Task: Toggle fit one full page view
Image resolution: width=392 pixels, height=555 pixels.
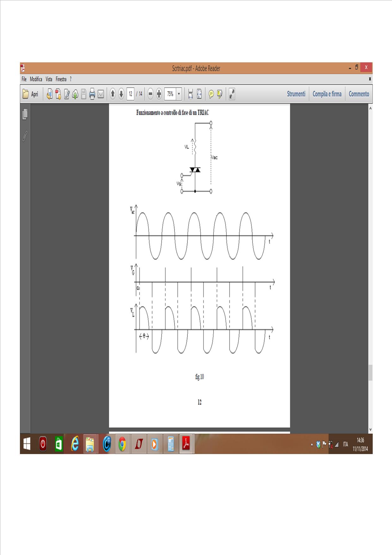Action: pos(199,94)
